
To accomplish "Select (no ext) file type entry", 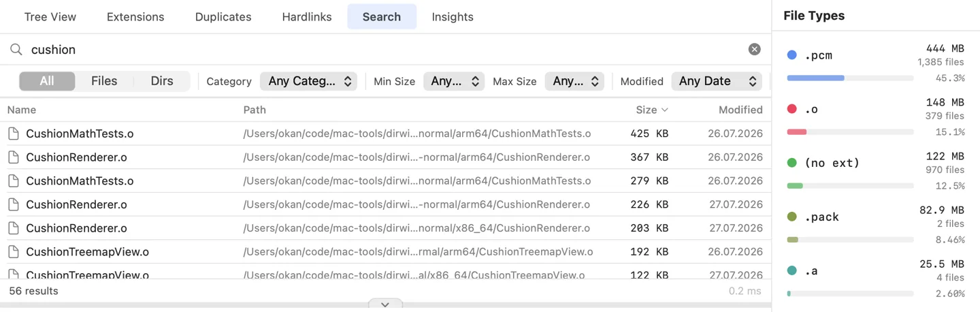I will point(876,171).
